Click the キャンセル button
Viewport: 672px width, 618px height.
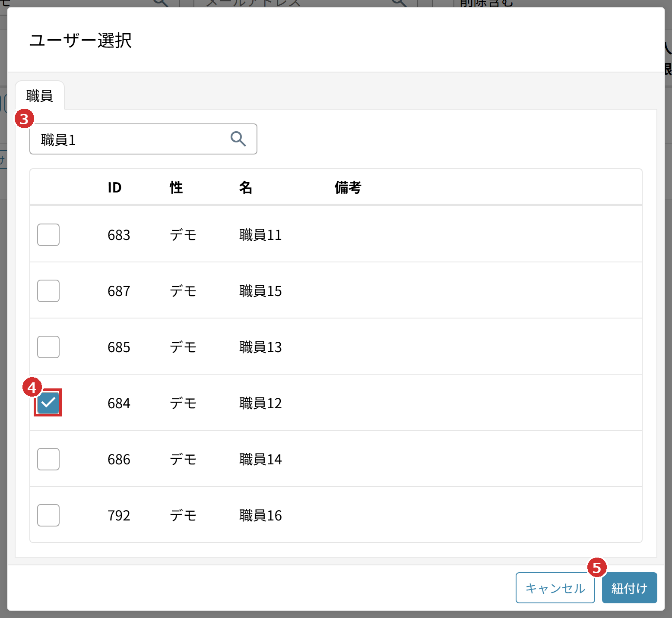pyautogui.click(x=555, y=588)
